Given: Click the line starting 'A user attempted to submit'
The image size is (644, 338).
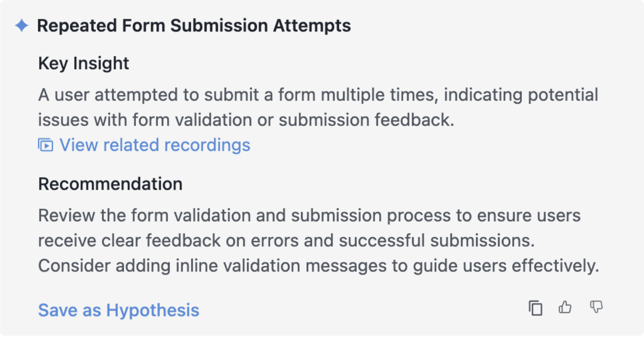Looking at the screenshot, I should click(318, 95).
